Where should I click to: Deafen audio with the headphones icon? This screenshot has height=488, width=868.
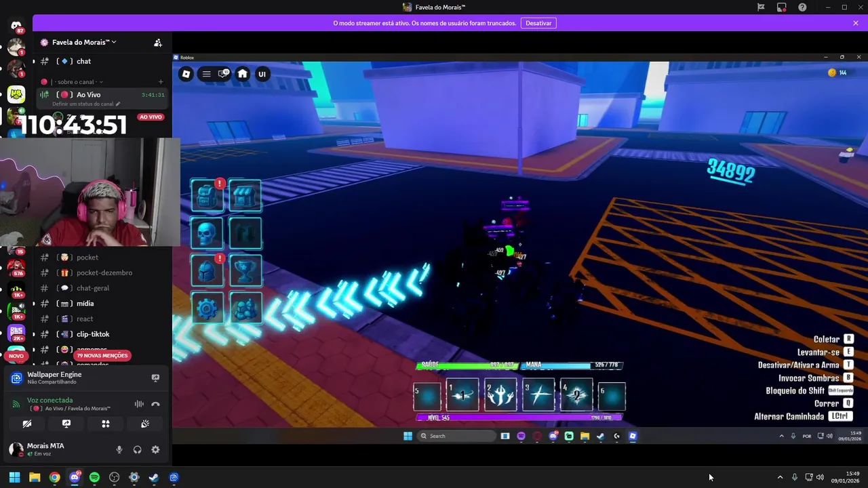click(138, 449)
